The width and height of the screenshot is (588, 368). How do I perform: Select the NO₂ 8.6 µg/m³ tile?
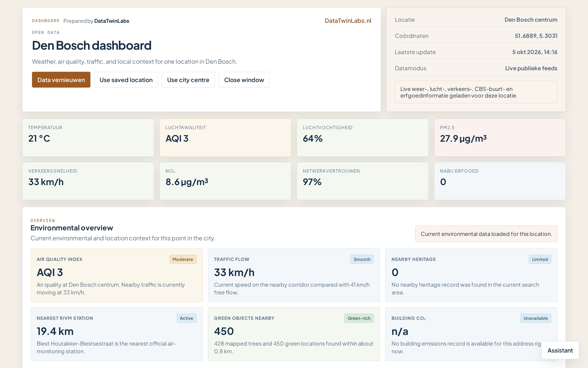(225, 181)
